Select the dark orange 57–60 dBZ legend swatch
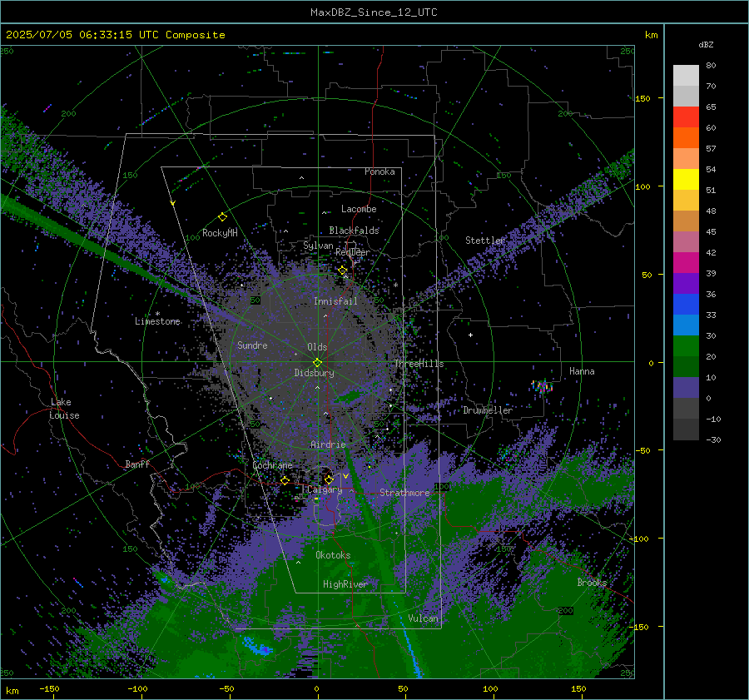 pyautogui.click(x=686, y=138)
